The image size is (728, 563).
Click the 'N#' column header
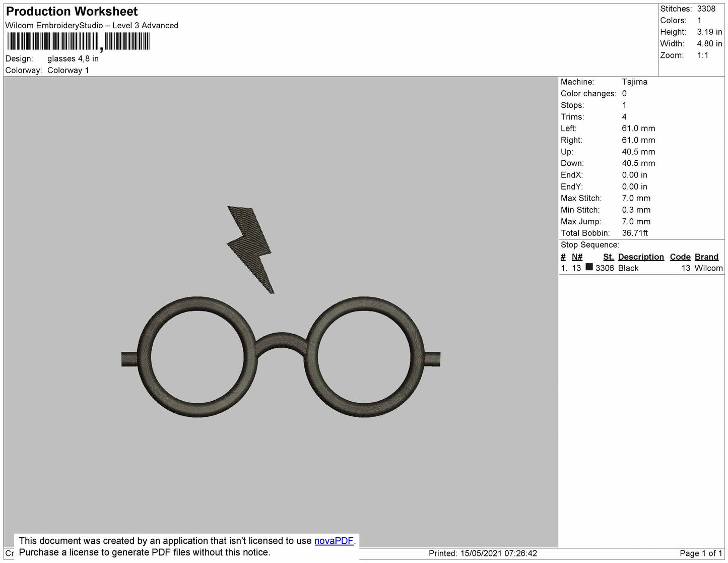[577, 257]
